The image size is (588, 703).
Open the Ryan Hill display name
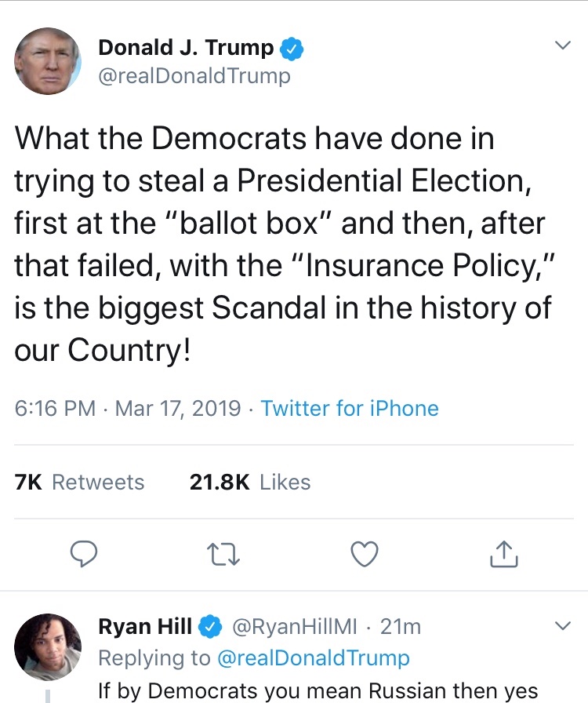[x=145, y=627]
